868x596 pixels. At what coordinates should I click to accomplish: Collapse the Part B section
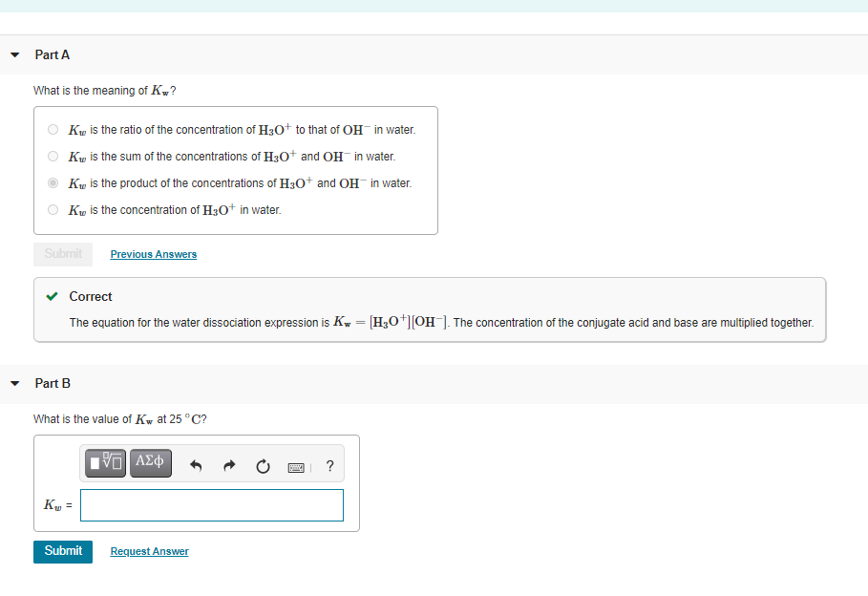click(13, 383)
